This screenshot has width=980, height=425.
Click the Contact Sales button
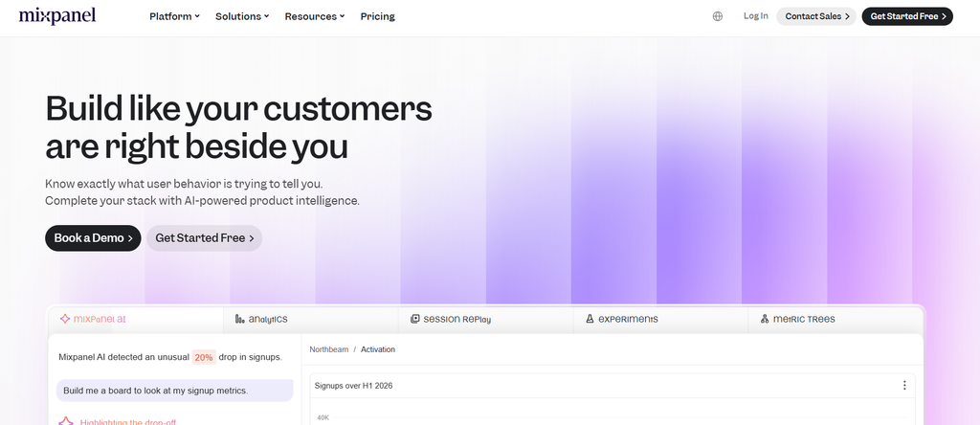pyautogui.click(x=816, y=16)
